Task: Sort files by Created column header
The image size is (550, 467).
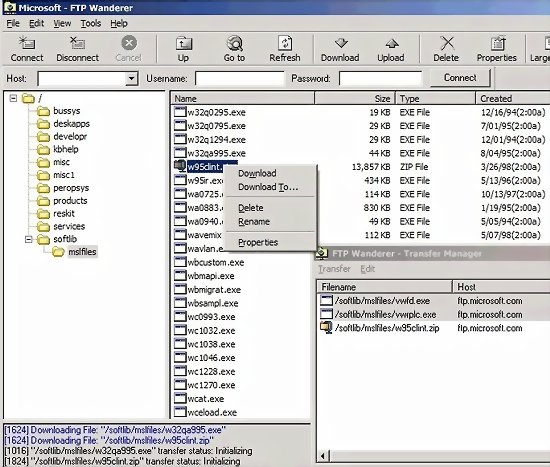Action: pos(513,99)
